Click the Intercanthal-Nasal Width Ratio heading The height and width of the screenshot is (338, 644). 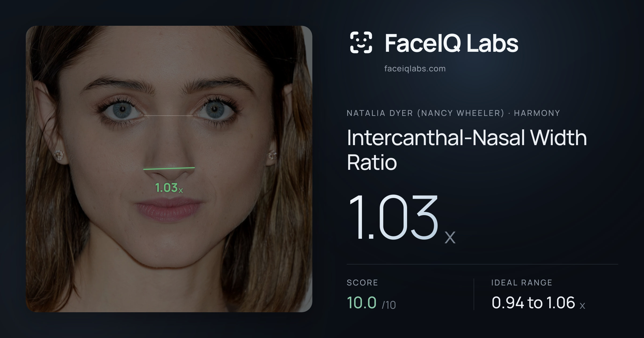[467, 150]
